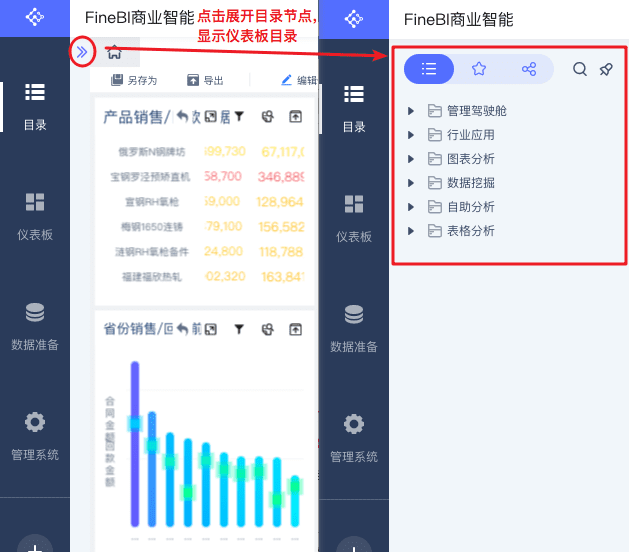Click the 156,582 value in the table
The image size is (629, 552).
(x=281, y=227)
